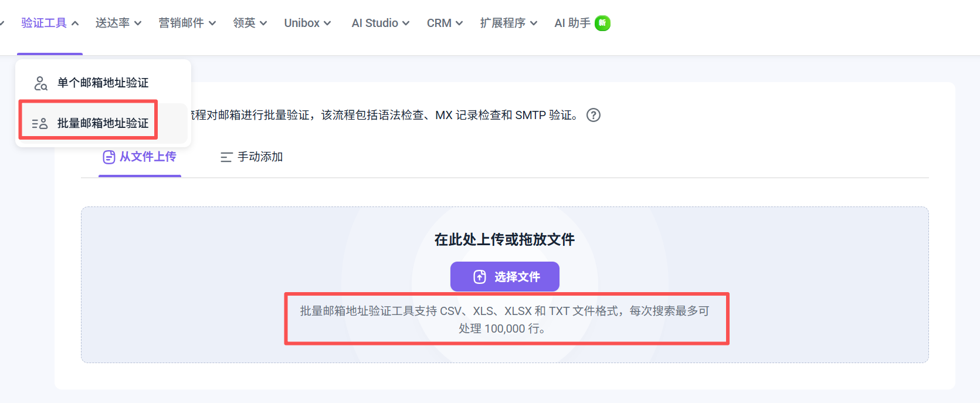Click the file icon on 从文件上传 tab
The height and width of the screenshot is (403, 980).
point(109,157)
